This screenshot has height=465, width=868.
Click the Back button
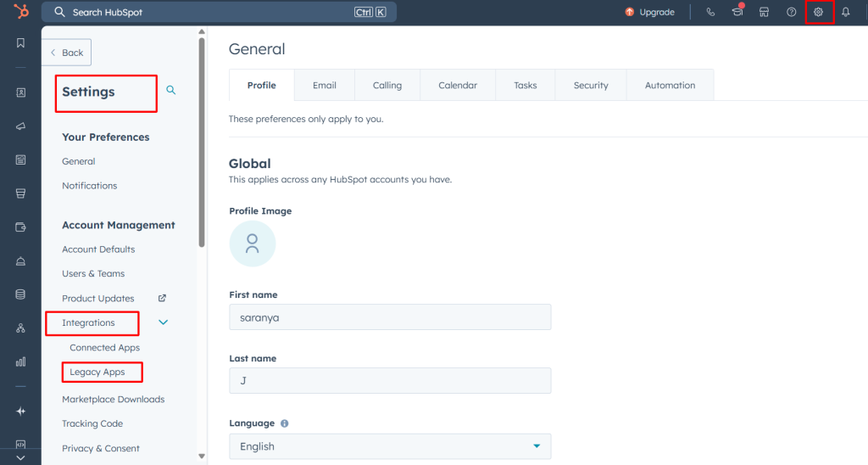click(66, 53)
